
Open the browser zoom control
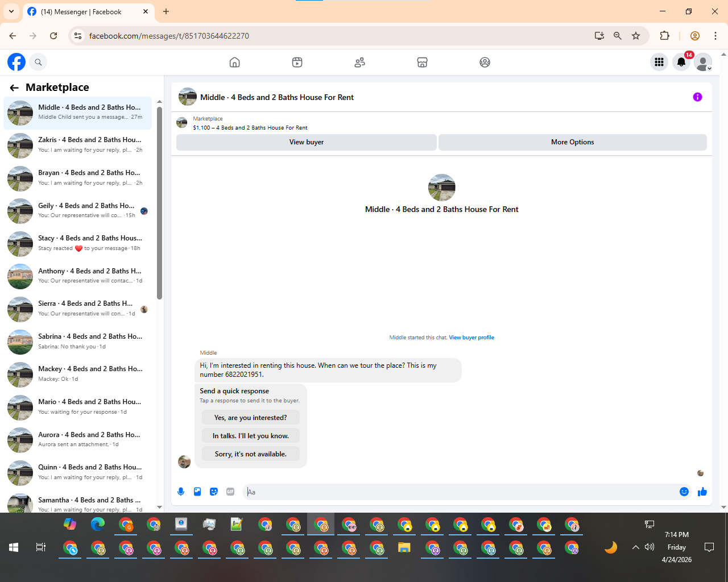(618, 36)
